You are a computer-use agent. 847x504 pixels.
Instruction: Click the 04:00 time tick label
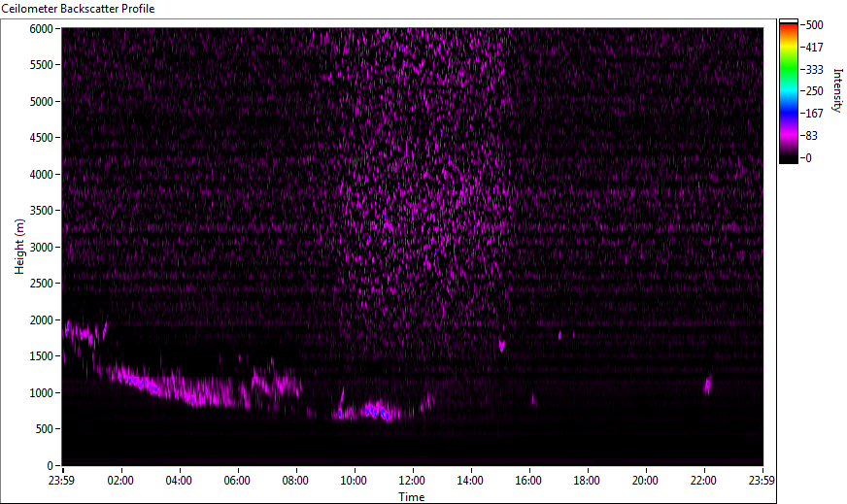tap(179, 481)
